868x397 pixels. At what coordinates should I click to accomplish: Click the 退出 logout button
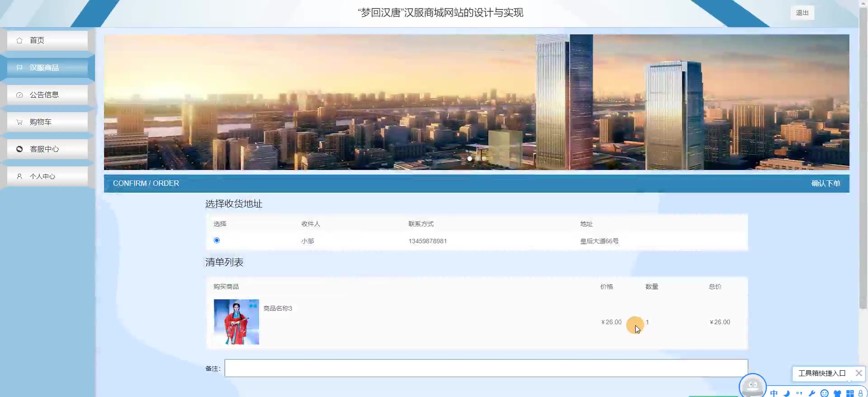click(802, 13)
